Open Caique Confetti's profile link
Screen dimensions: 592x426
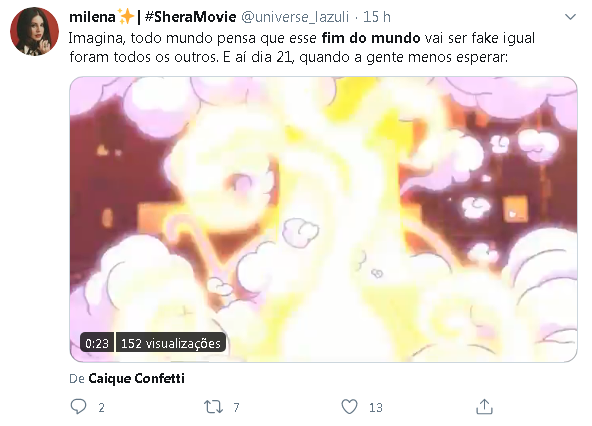pos(136,378)
